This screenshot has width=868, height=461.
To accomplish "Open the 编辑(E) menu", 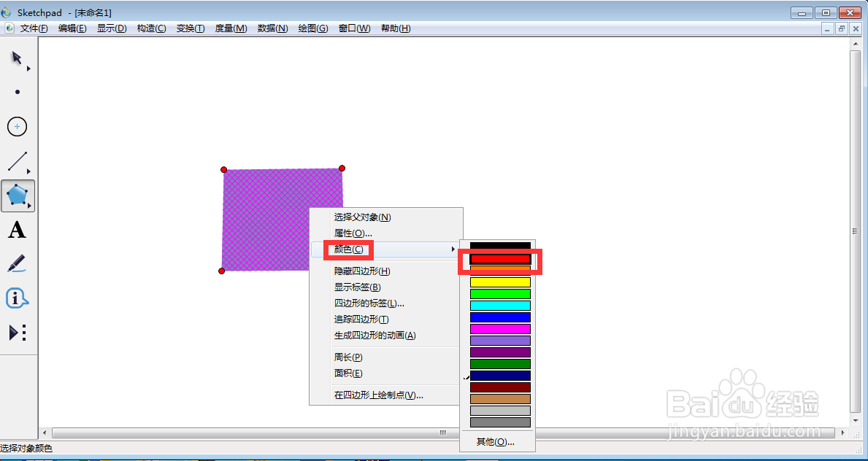I will (x=72, y=28).
